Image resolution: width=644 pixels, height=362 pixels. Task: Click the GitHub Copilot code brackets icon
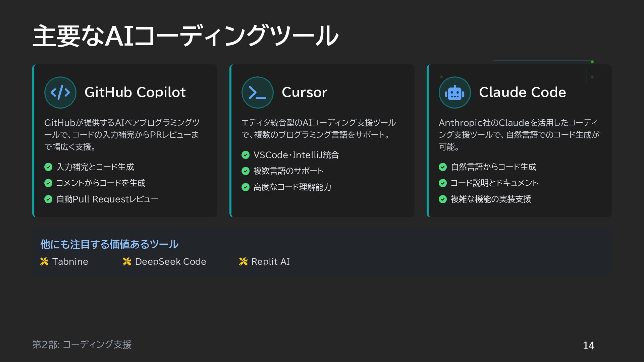tap(60, 93)
